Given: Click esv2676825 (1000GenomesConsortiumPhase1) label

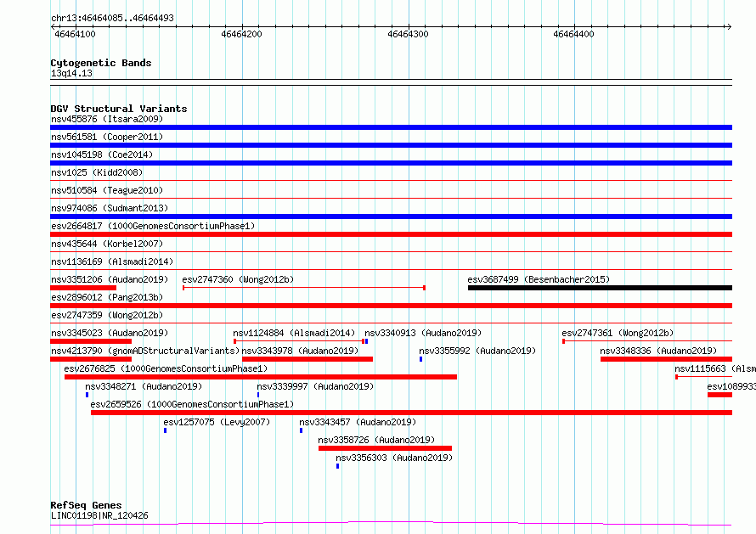Looking at the screenshot, I should tap(166, 368).
